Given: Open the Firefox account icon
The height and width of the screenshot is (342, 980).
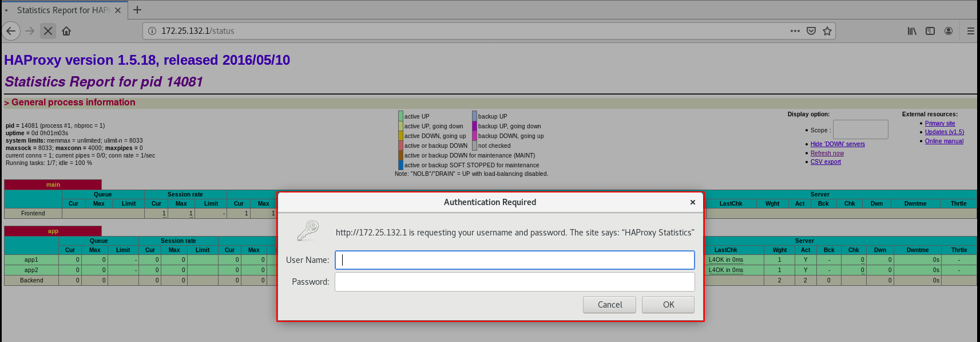Looking at the screenshot, I should pos(949,31).
